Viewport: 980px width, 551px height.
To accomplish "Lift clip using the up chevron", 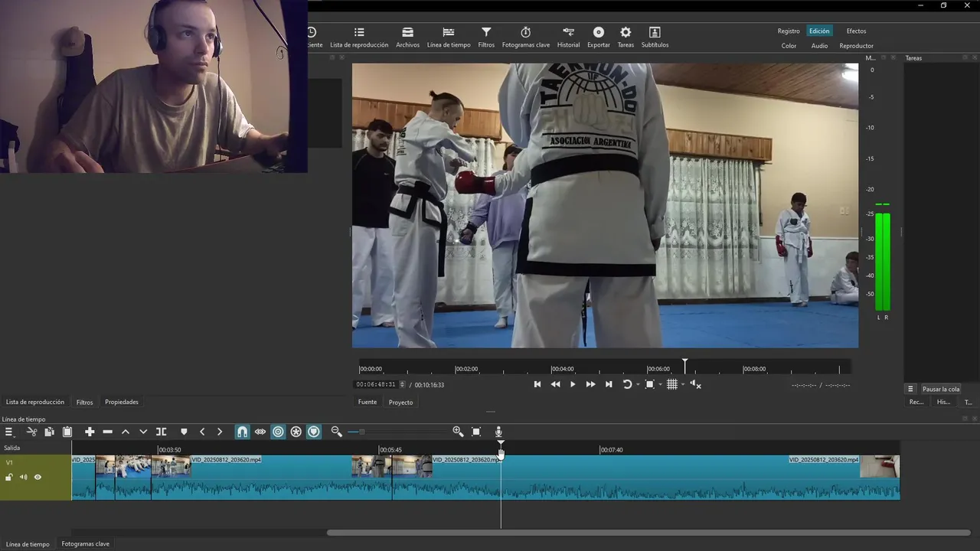I will click(x=126, y=432).
